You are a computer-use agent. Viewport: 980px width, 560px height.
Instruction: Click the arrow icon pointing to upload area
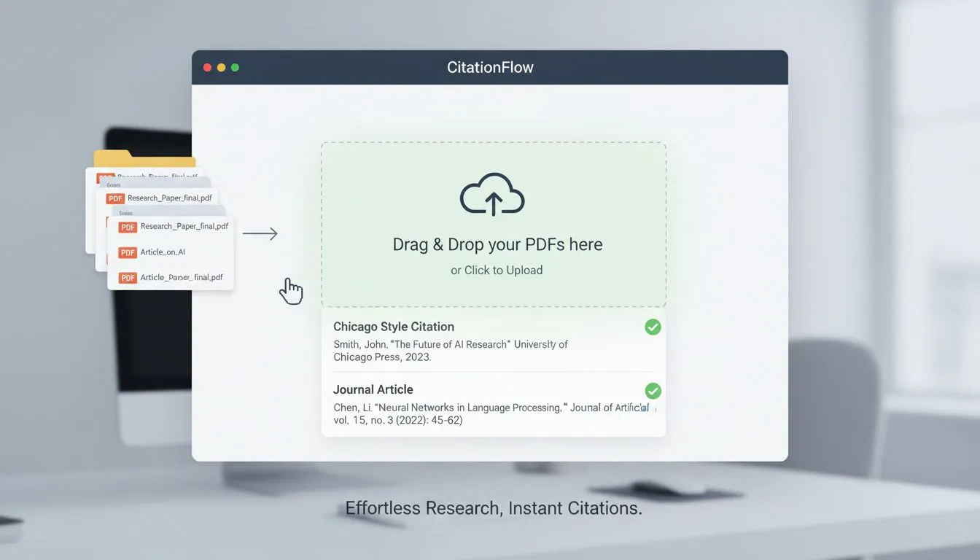click(x=261, y=233)
